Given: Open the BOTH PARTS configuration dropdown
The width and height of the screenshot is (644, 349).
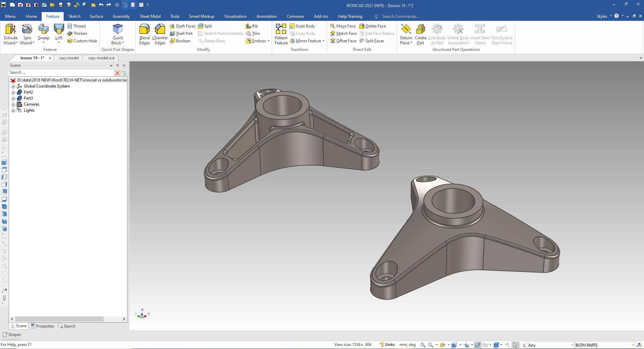Looking at the screenshot, I should (633, 345).
